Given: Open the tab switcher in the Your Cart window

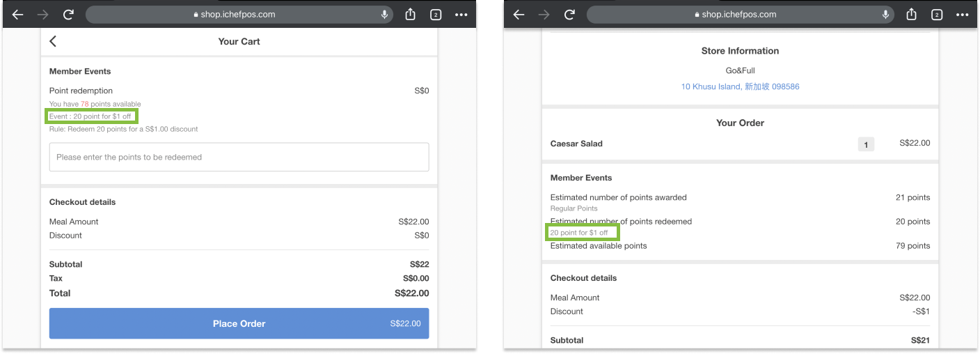Looking at the screenshot, I should 436,15.
